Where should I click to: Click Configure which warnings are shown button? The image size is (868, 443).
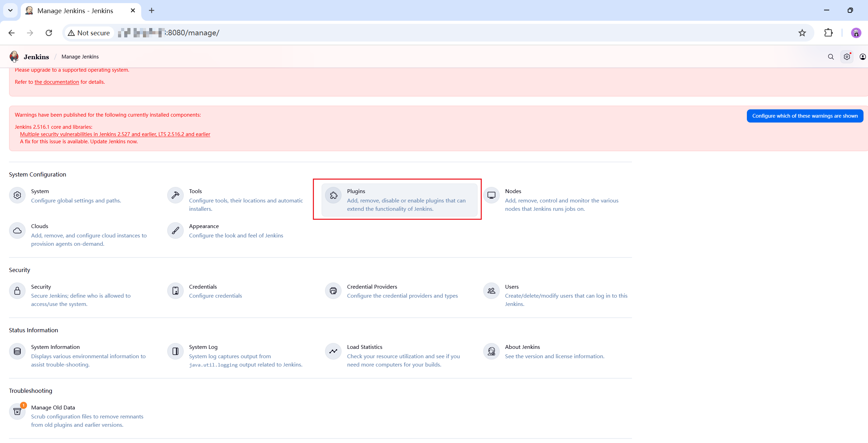coord(805,116)
